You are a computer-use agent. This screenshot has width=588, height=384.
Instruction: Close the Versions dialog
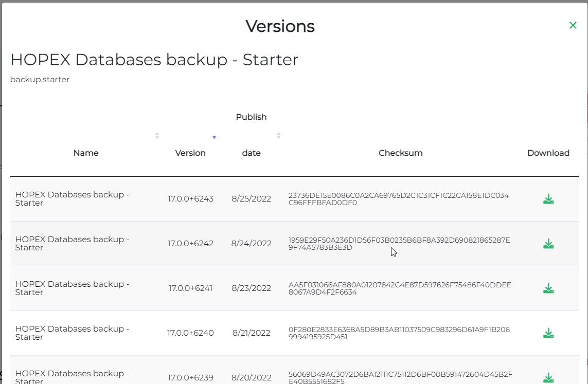point(573,25)
